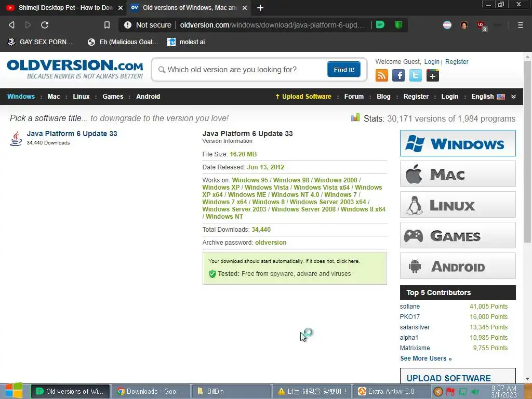Open the Eh (Malicious Goat bookmark

point(123,42)
